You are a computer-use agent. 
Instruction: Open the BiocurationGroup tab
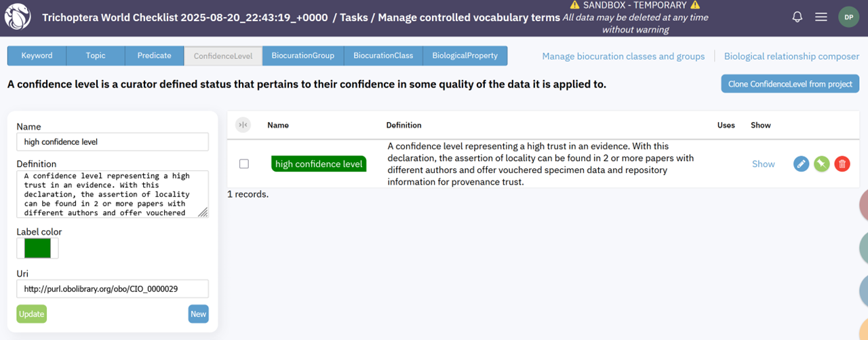302,56
